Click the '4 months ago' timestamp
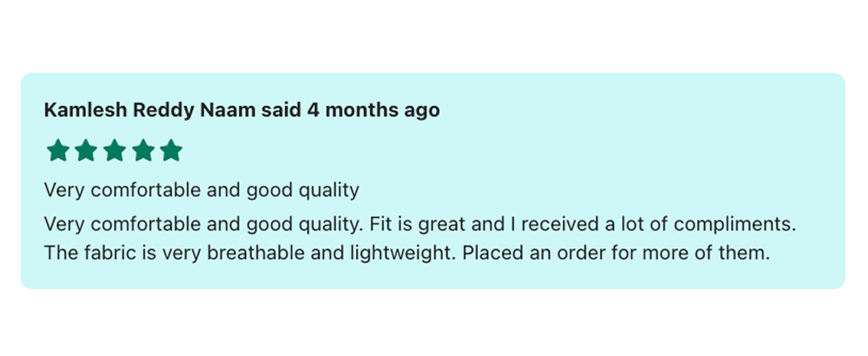Viewport: 868px width, 356px height. pos(374,110)
